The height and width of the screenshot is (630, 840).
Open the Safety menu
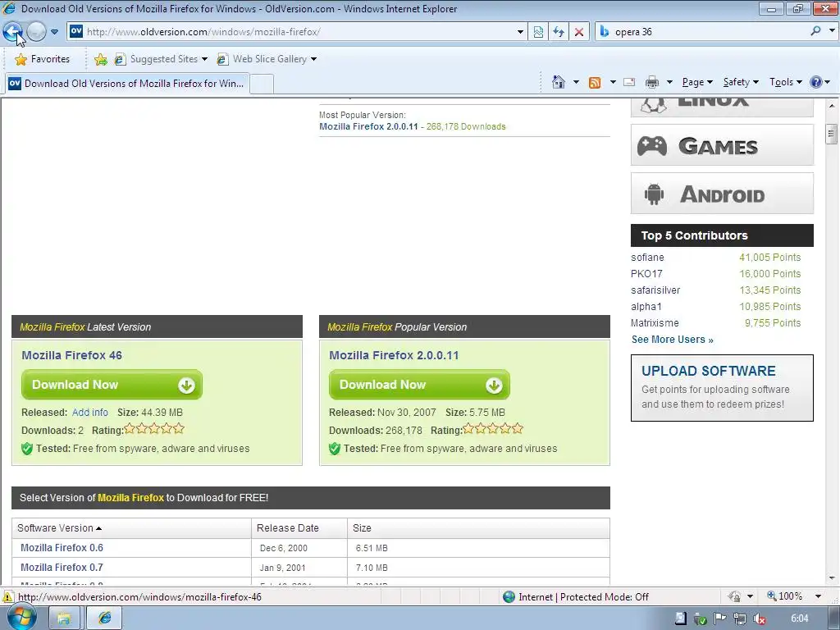[x=741, y=82]
